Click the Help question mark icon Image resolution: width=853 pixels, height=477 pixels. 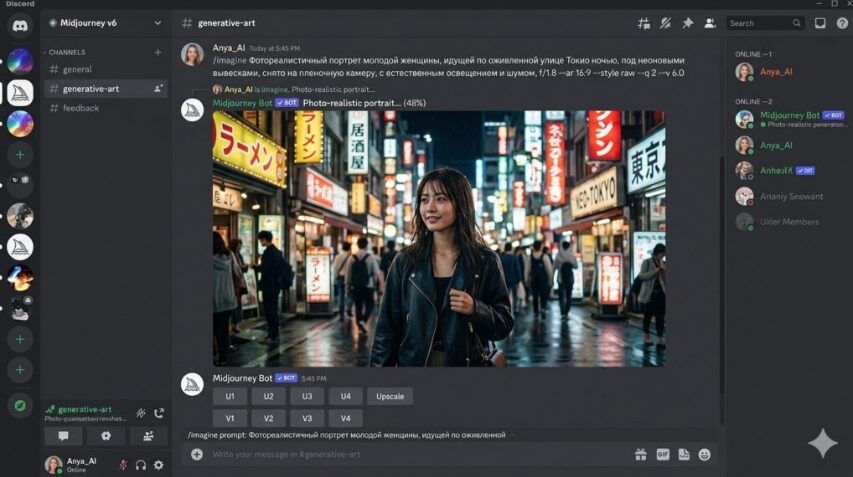(842, 23)
